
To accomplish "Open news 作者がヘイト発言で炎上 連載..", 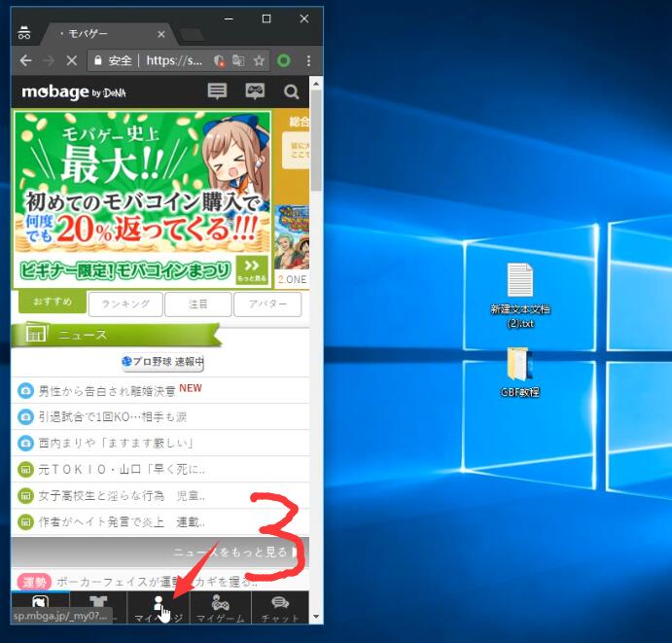I will click(x=159, y=521).
